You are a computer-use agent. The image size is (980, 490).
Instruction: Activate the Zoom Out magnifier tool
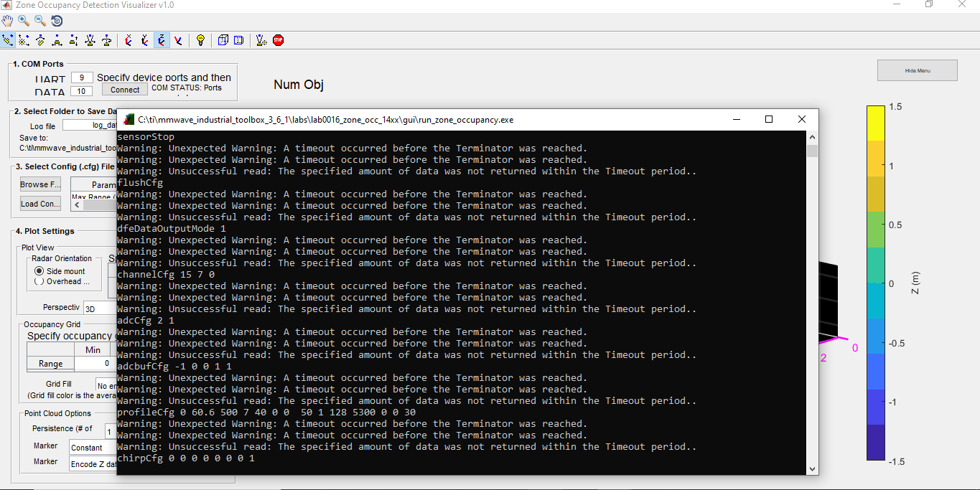click(40, 22)
